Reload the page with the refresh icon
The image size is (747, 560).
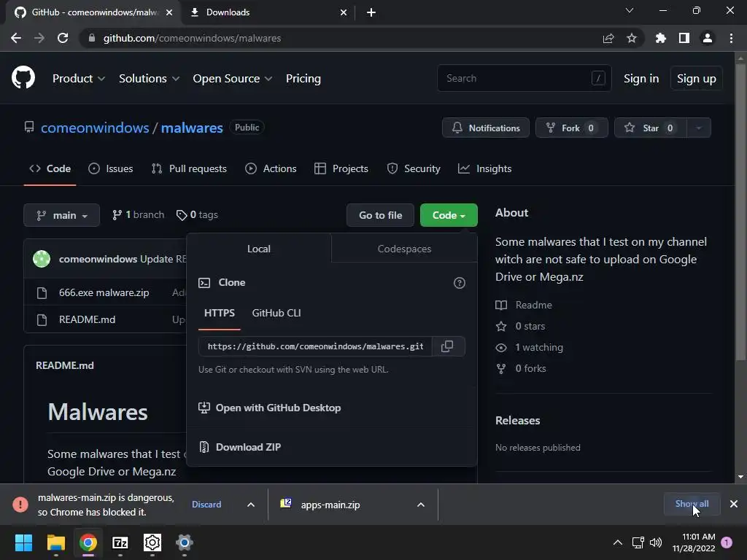(x=63, y=38)
